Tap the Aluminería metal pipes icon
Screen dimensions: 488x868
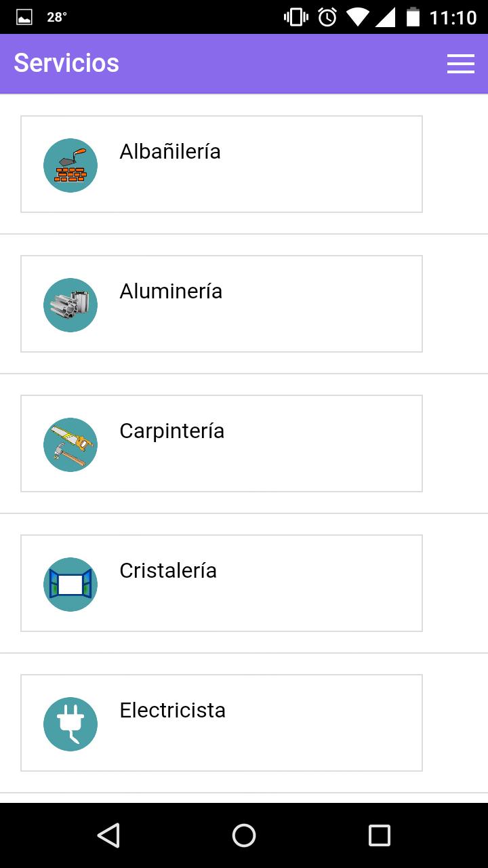tap(70, 305)
